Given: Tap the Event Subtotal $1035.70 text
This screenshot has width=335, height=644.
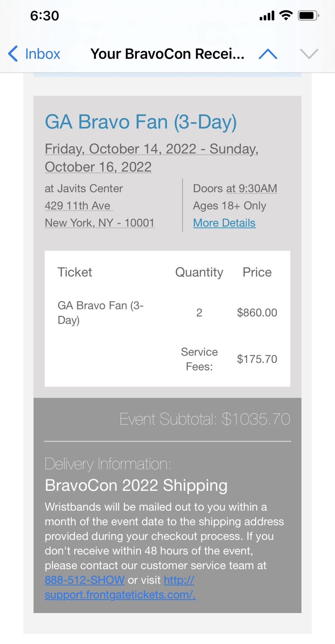Looking at the screenshot, I should pos(205,419).
